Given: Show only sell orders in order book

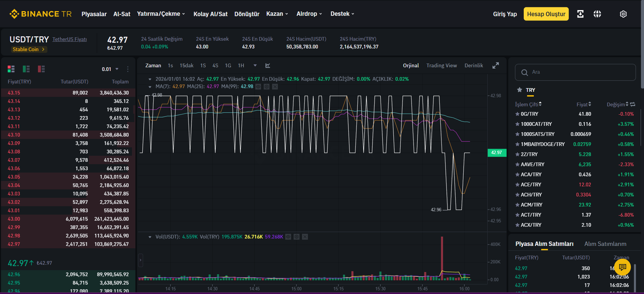Looking at the screenshot, I should pyautogui.click(x=41, y=69).
